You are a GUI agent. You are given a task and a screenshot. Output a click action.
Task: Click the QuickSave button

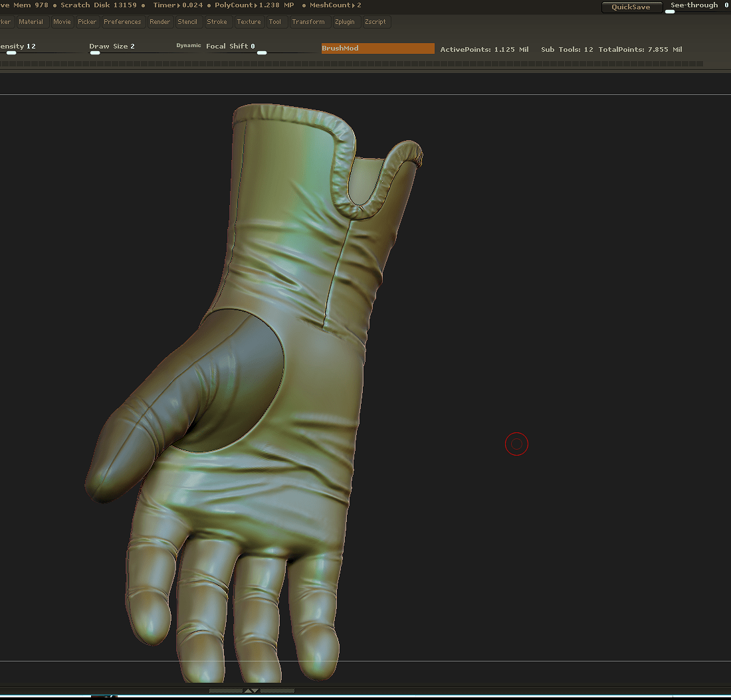tap(631, 7)
